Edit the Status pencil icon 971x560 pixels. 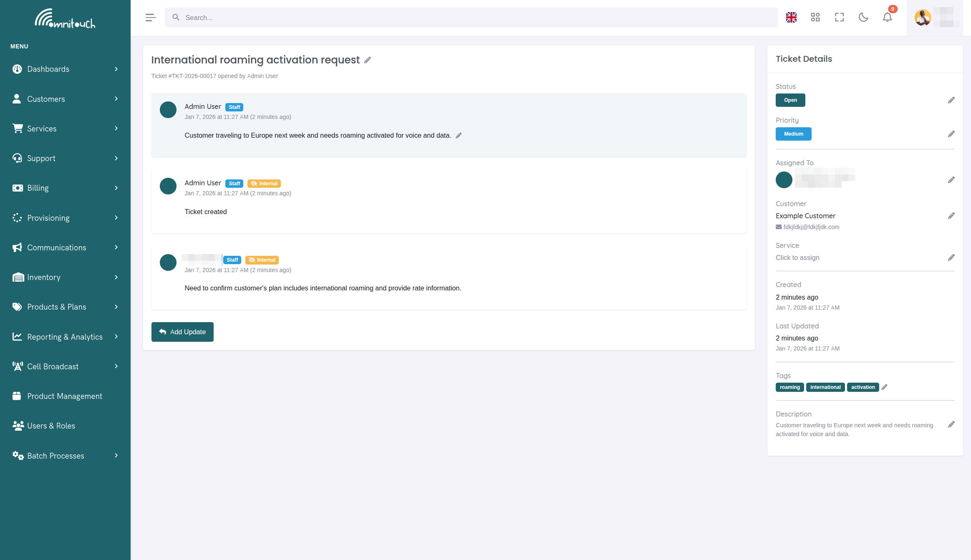[x=951, y=100]
